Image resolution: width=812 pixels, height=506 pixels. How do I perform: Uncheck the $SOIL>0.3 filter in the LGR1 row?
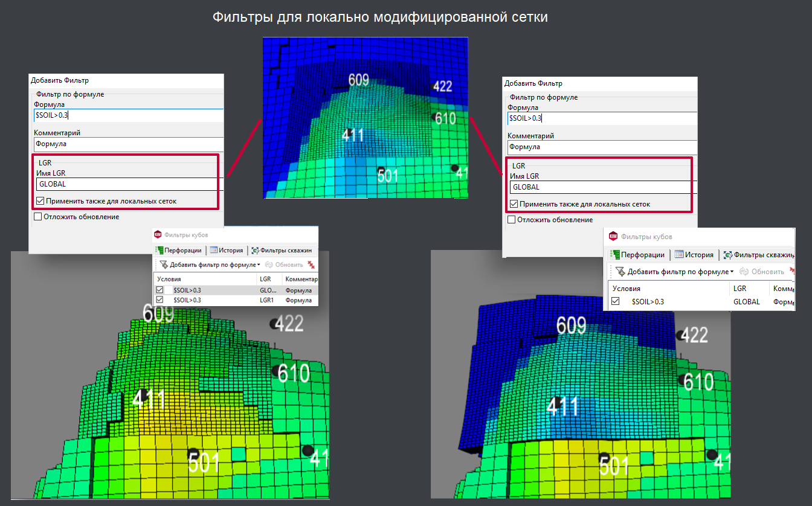[x=160, y=300]
